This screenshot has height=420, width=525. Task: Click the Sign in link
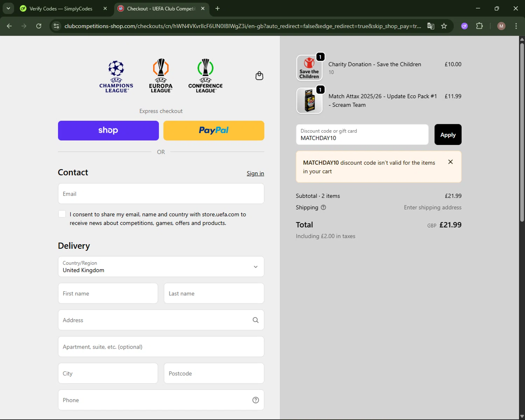255,173
